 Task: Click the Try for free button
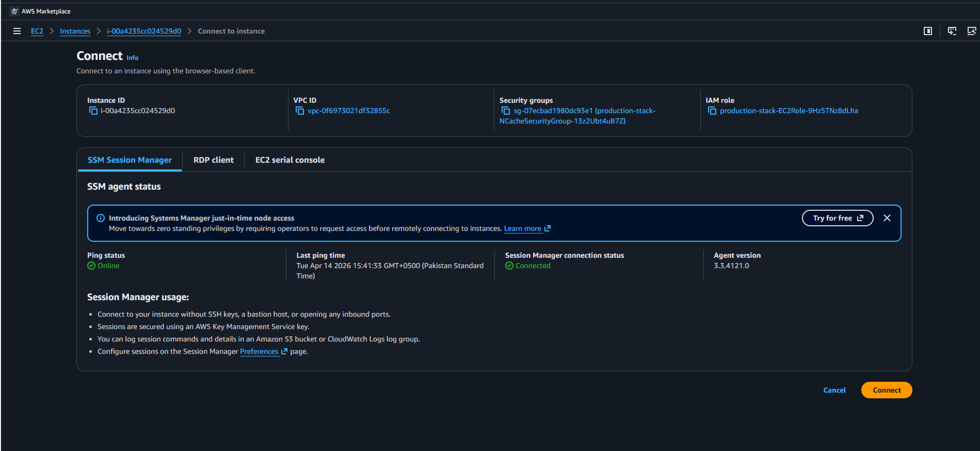point(838,218)
